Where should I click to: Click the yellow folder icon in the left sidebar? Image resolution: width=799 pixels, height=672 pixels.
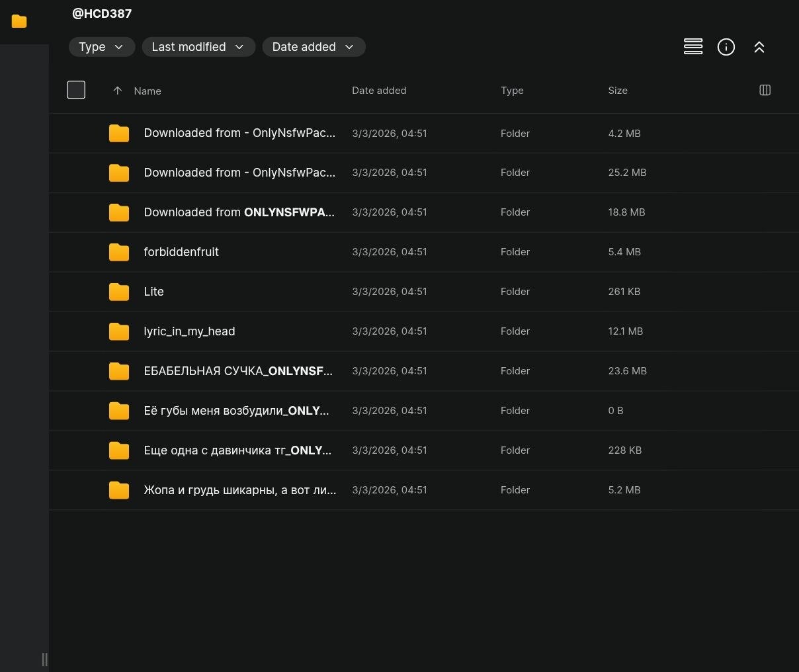click(19, 22)
